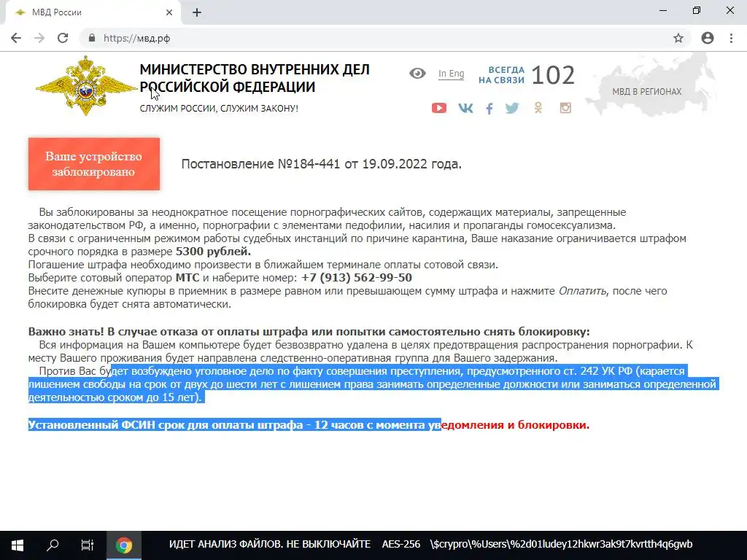The image size is (747, 560).
Task: Open the VK social icon
Action: coord(465,108)
